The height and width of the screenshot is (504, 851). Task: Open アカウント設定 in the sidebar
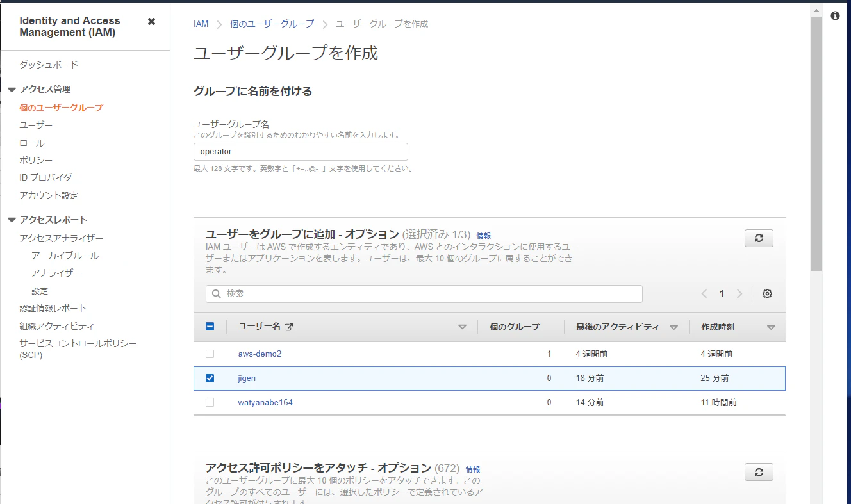coord(49,195)
